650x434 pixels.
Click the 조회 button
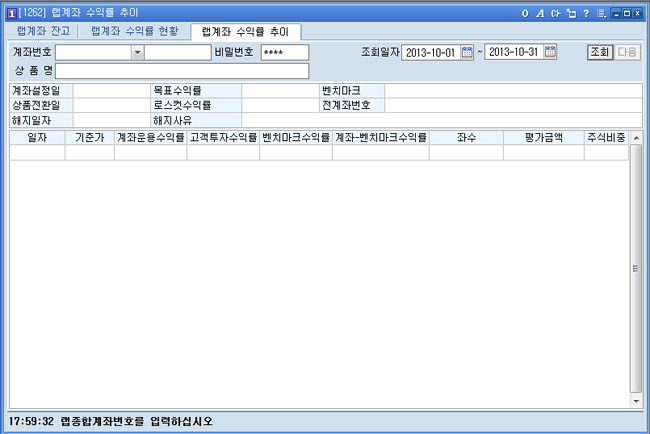tap(599, 52)
